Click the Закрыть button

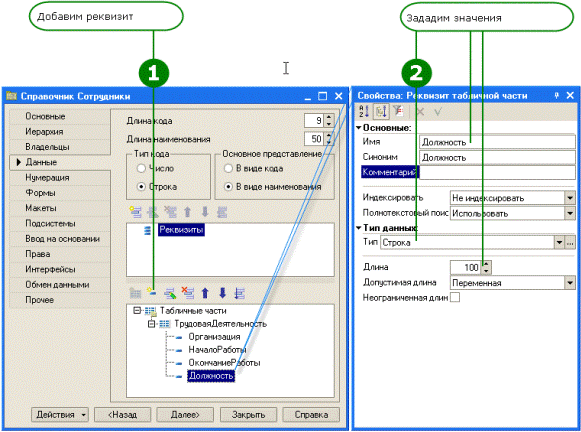pyautogui.click(x=249, y=415)
